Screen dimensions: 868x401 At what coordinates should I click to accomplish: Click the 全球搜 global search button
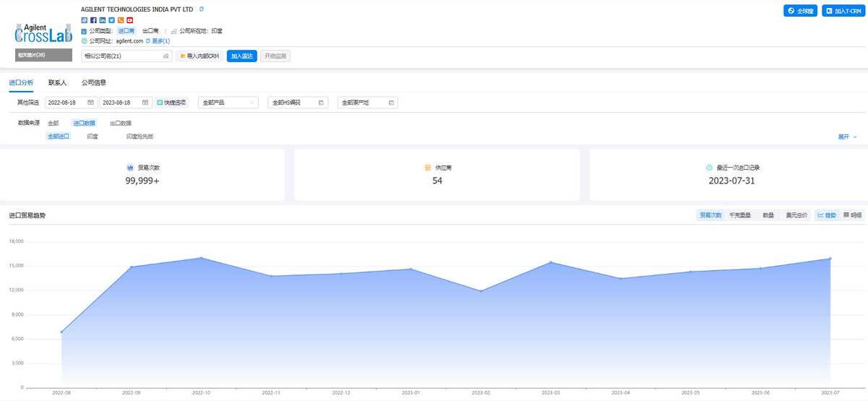tap(801, 11)
